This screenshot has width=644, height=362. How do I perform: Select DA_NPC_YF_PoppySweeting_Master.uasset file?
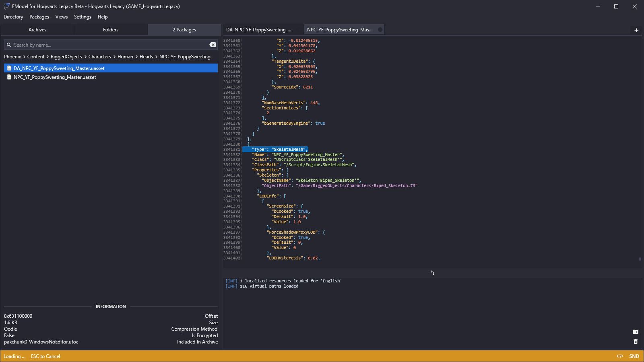pos(111,68)
